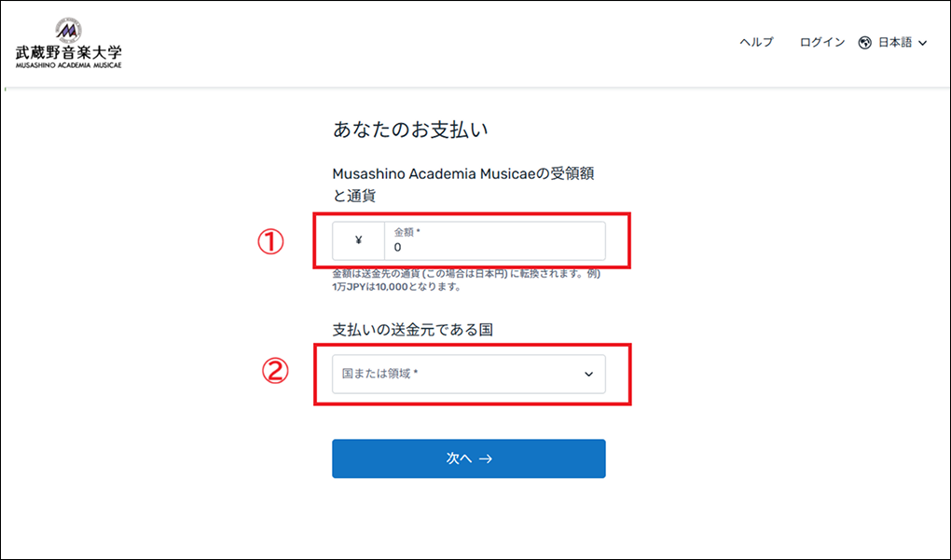Click the 支払いの送金元である国 label
The image size is (951, 560).
pyautogui.click(x=412, y=330)
